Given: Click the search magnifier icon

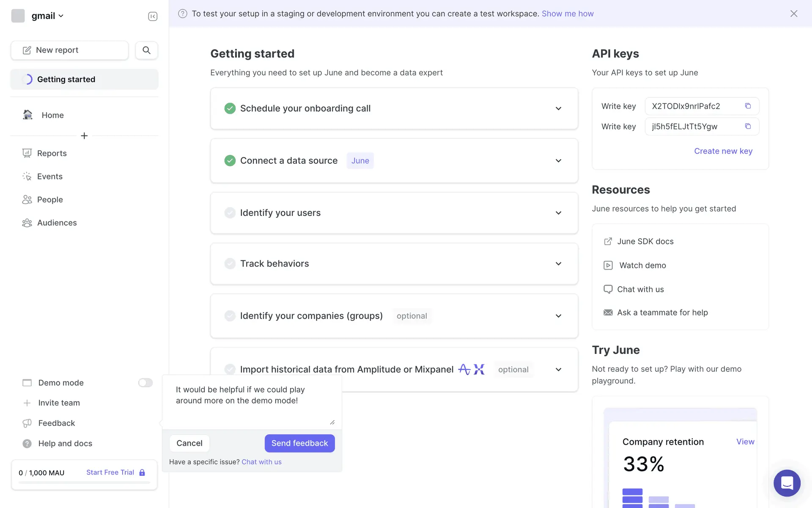Looking at the screenshot, I should click(146, 50).
